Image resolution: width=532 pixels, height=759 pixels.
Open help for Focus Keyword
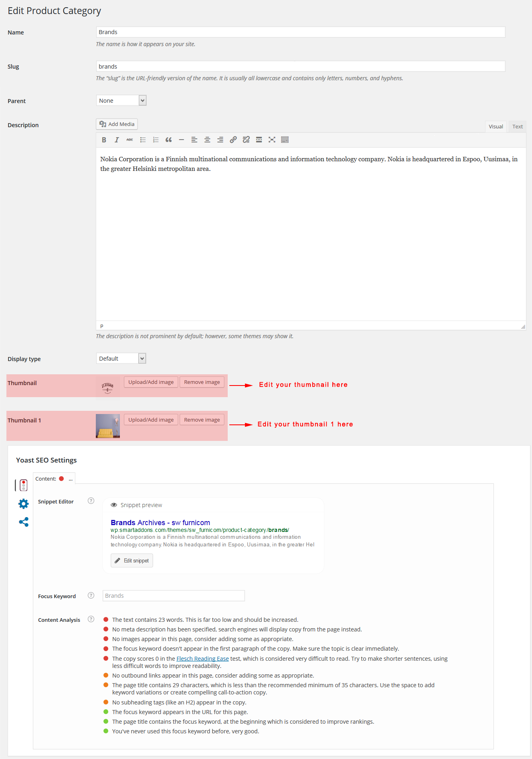pyautogui.click(x=91, y=595)
